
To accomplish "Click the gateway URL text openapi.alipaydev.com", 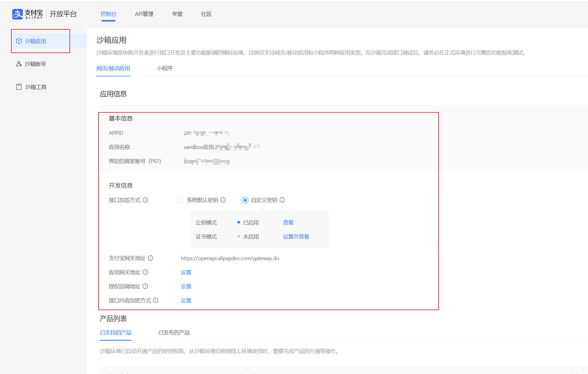I will [x=230, y=258].
